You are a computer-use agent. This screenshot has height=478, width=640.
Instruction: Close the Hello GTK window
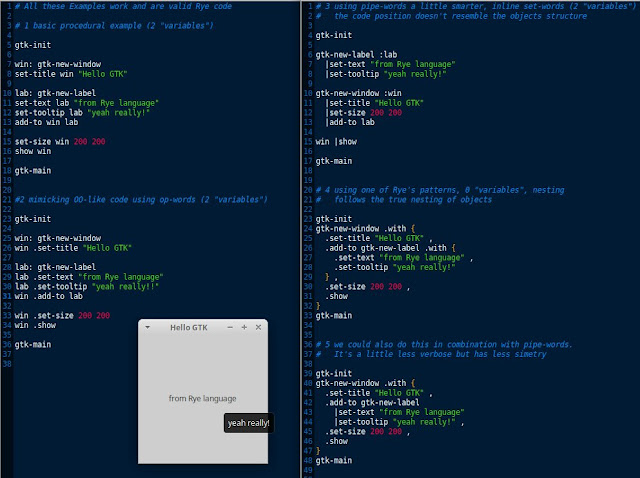[x=258, y=327]
